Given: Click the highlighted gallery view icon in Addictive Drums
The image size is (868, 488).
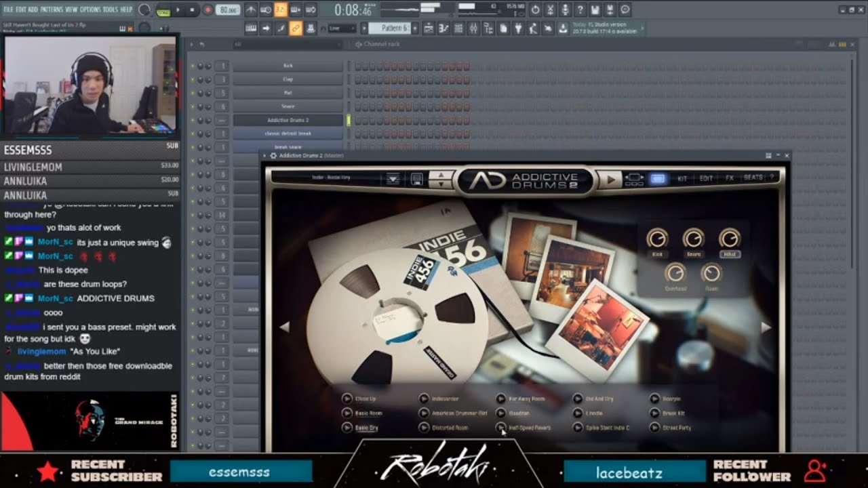Looking at the screenshot, I should point(658,179).
